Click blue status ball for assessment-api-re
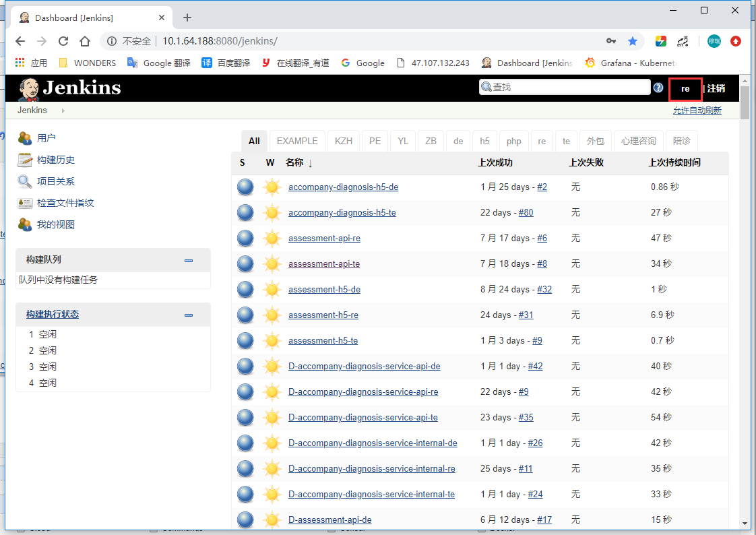The image size is (756, 535). [245, 238]
